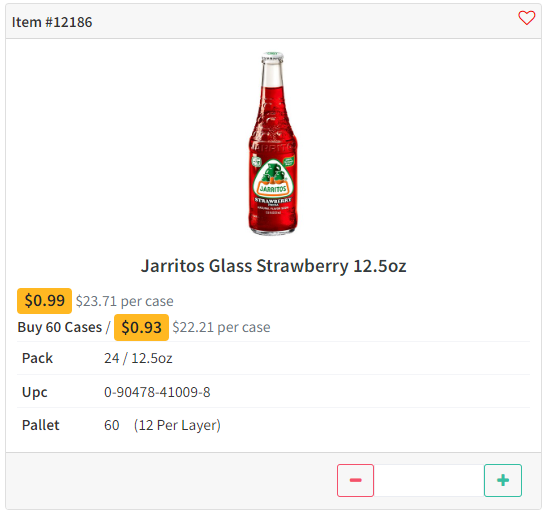Image resolution: width=542 pixels, height=512 pixels.
Task: Click the 24 / 12.5oz pack value
Action: [138, 358]
